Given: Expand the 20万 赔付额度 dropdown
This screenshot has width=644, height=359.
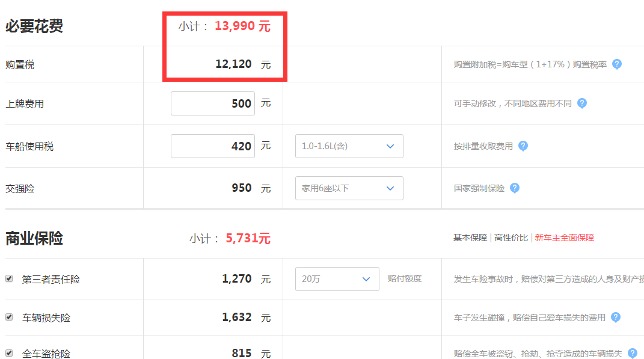Looking at the screenshot, I should pyautogui.click(x=337, y=279).
